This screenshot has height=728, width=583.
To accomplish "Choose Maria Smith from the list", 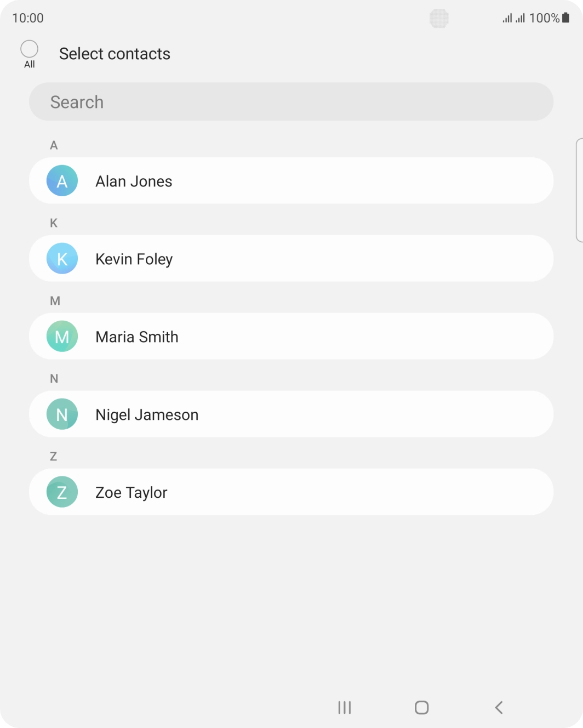I will click(x=137, y=337).
